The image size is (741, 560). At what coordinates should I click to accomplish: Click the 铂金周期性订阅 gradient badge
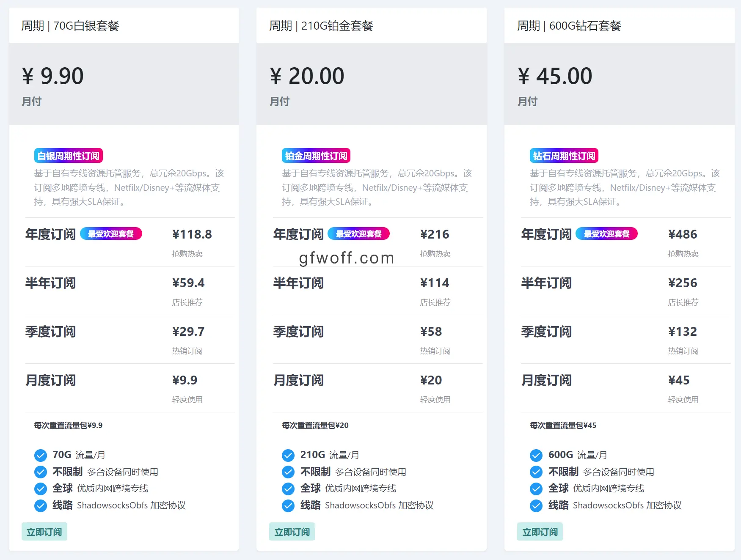[x=316, y=156]
